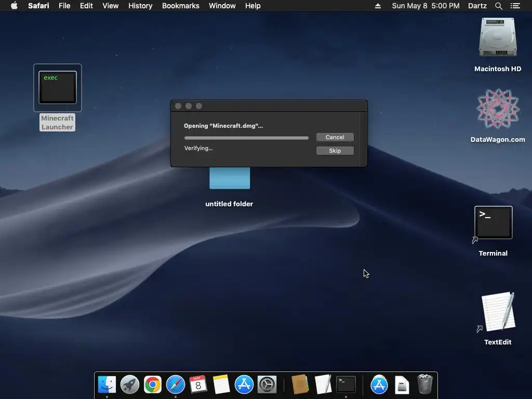The height and width of the screenshot is (399, 532).
Task: Select the untitled folder on desktop
Action: coord(230,178)
